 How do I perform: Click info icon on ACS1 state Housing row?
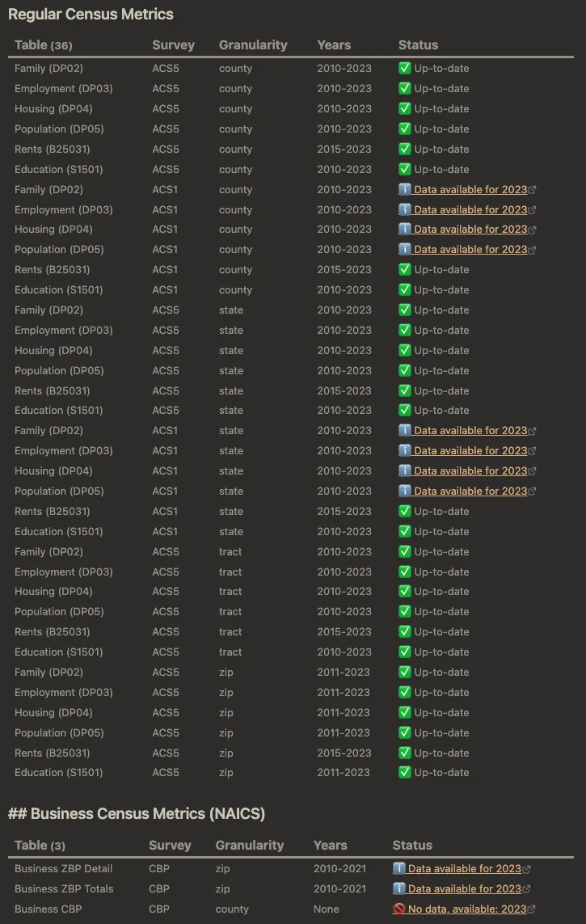[405, 471]
